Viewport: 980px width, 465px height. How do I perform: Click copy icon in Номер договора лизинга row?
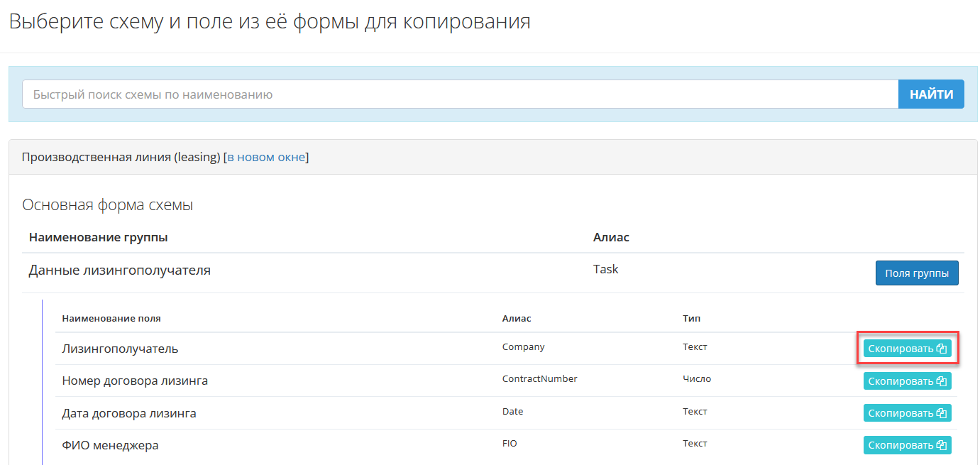point(942,381)
